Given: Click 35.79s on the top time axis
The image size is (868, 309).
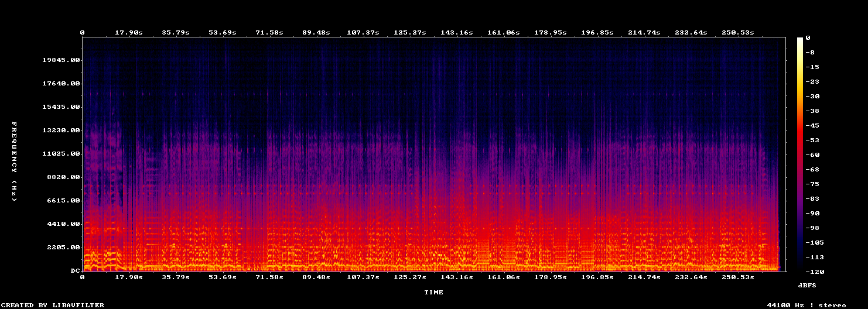Looking at the screenshot, I should [176, 33].
